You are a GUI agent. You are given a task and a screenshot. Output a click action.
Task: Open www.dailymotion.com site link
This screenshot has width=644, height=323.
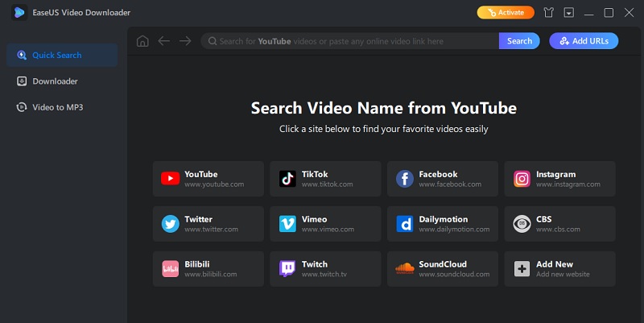(454, 230)
